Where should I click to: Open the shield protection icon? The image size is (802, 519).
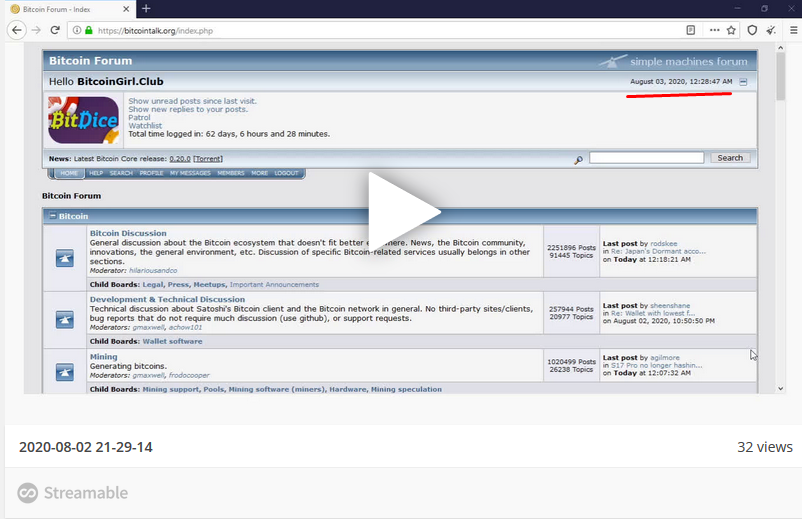(x=752, y=31)
